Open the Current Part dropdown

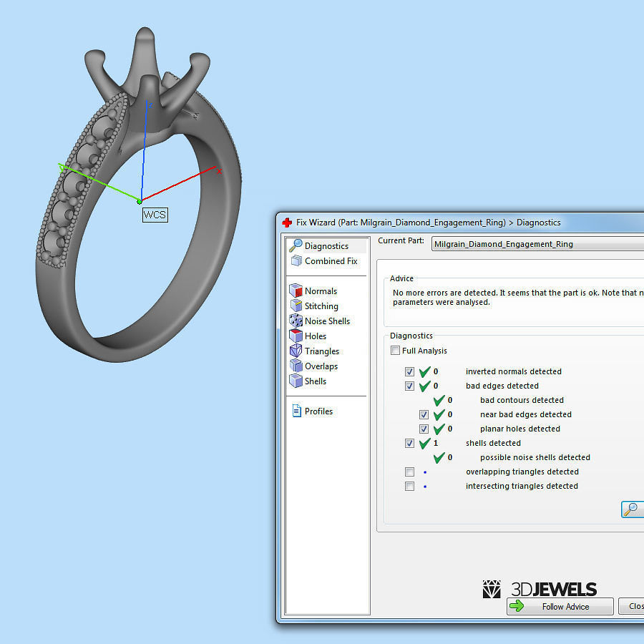[537, 244]
